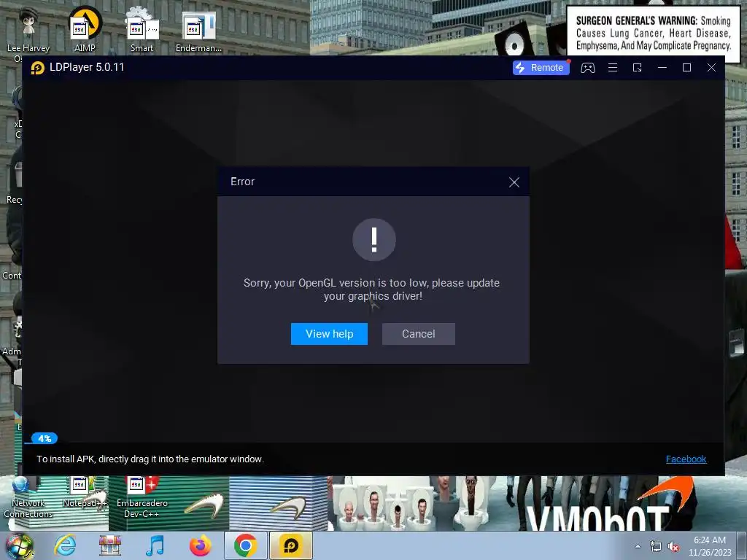Select the AIMP desktop icon
Viewport: 747px width, 560px height.
pyautogui.click(x=85, y=29)
